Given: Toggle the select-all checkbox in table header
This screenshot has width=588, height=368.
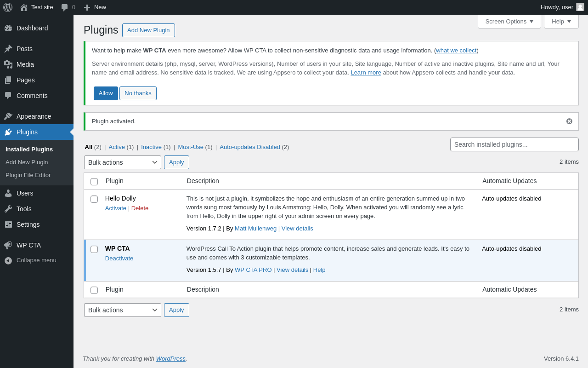Looking at the screenshot, I should [94, 182].
